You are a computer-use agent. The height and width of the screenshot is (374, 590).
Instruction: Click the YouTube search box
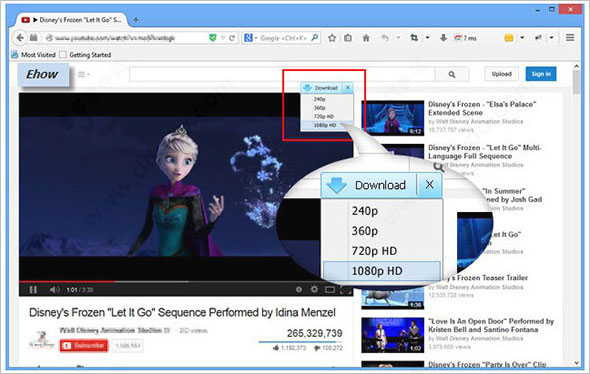coord(282,74)
